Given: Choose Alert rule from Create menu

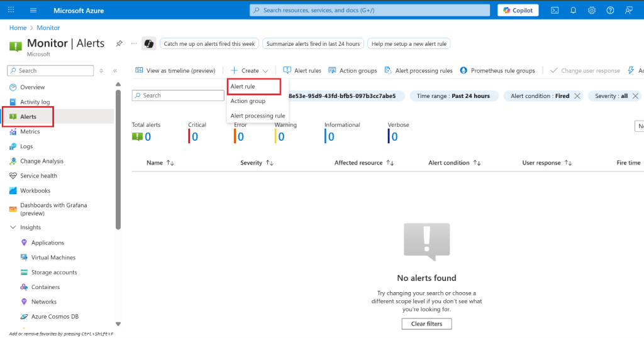Looking at the screenshot, I should pos(254,86).
